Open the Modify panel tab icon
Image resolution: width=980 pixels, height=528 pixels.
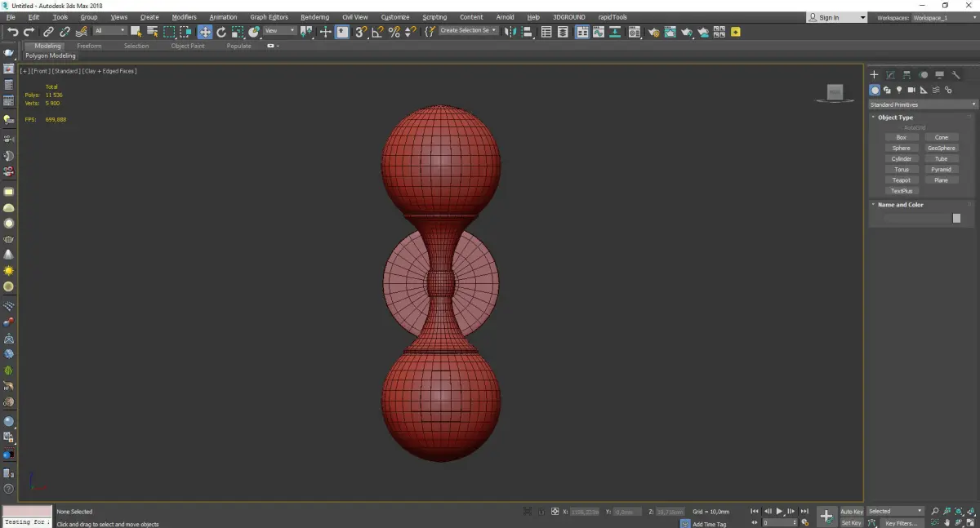(x=890, y=75)
